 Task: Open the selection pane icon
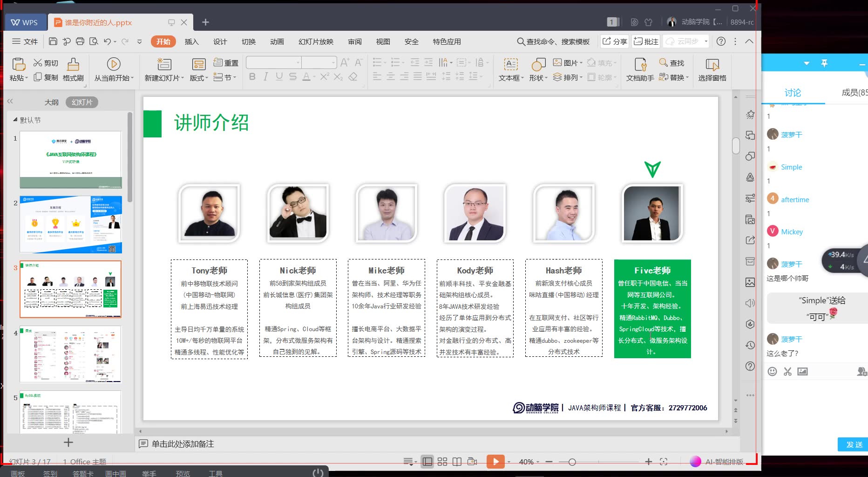(712, 64)
